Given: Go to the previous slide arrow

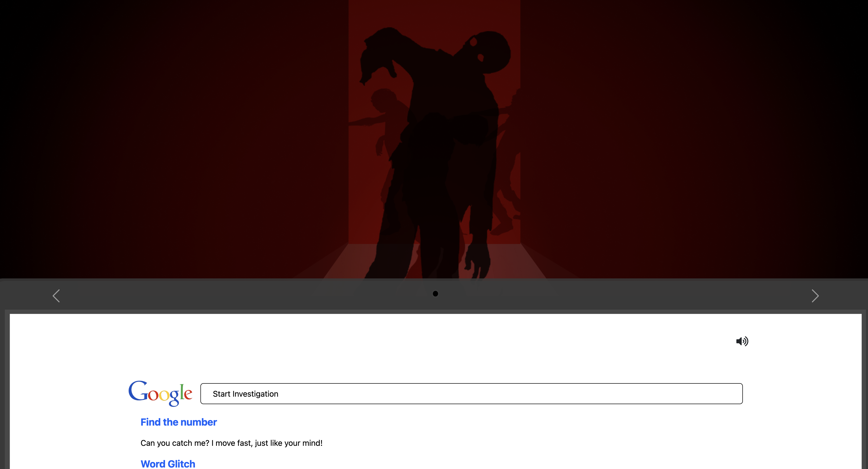Looking at the screenshot, I should point(56,296).
